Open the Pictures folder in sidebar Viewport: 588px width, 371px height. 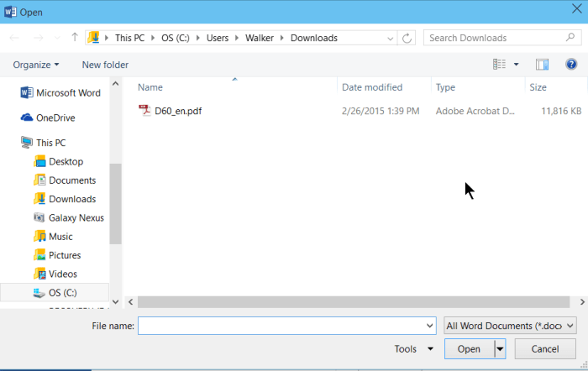click(57, 255)
